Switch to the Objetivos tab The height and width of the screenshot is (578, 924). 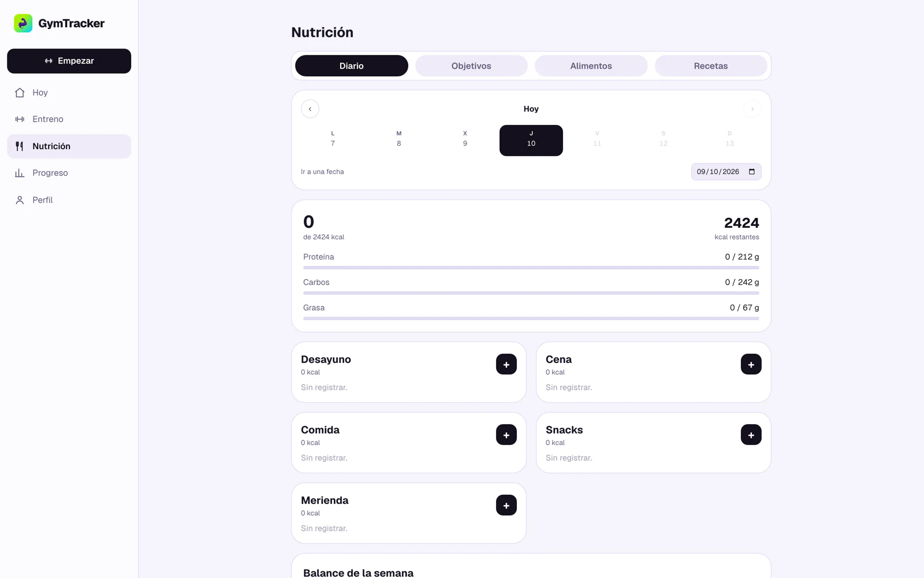(x=471, y=66)
